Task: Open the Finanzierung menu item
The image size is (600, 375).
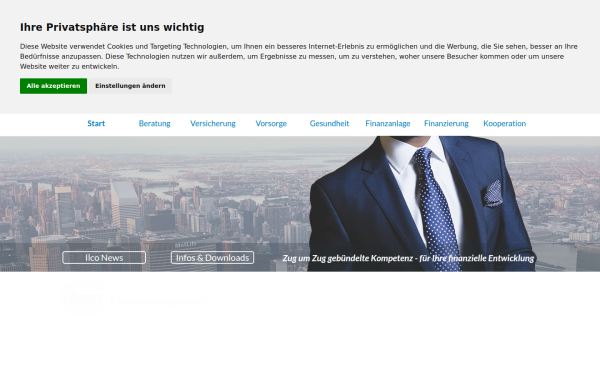Action: point(446,123)
